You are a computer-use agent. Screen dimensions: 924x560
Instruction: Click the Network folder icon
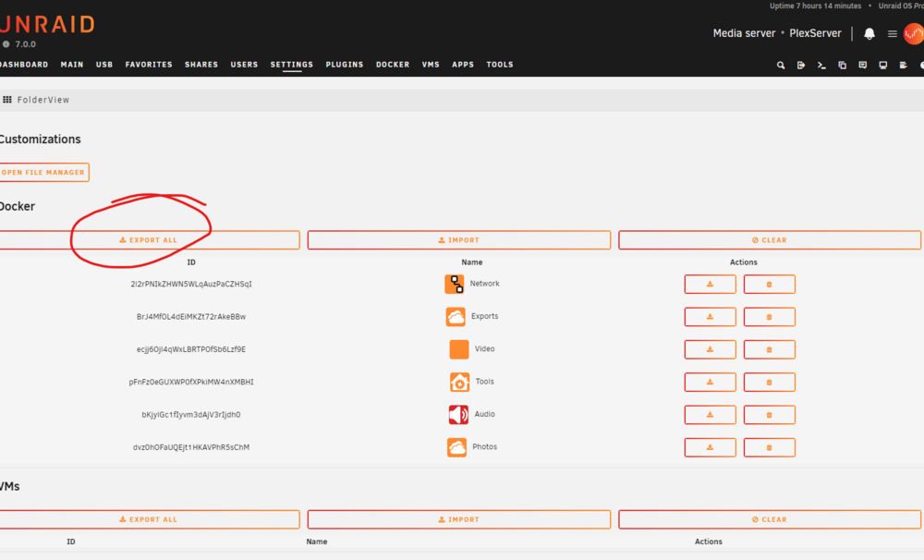click(x=455, y=284)
